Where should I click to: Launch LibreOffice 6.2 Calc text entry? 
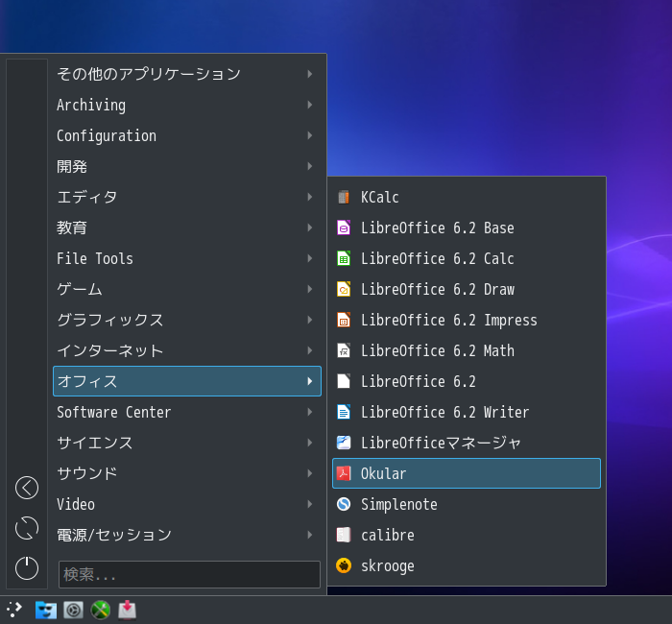coord(437,258)
